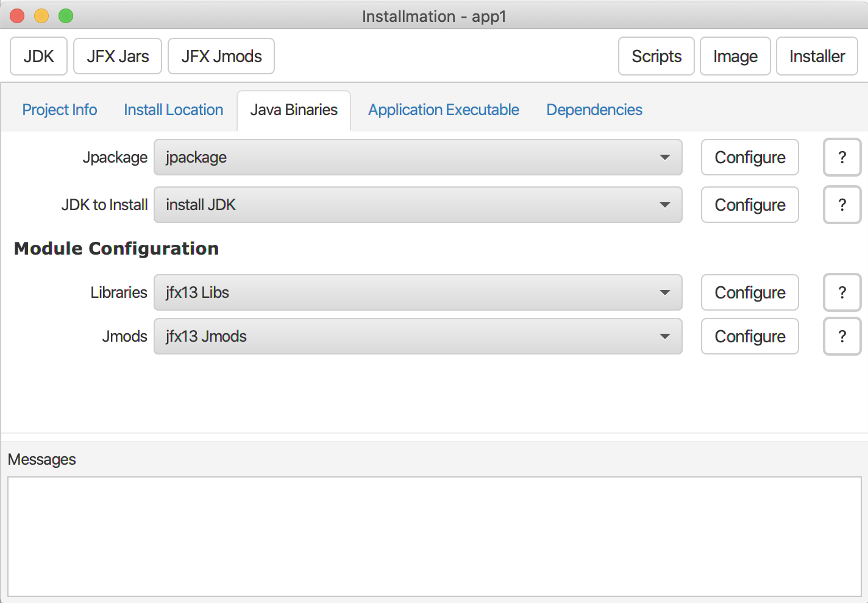This screenshot has height=603, width=868.
Task: Click the JFX Jmods toolbar button
Action: pyautogui.click(x=221, y=57)
